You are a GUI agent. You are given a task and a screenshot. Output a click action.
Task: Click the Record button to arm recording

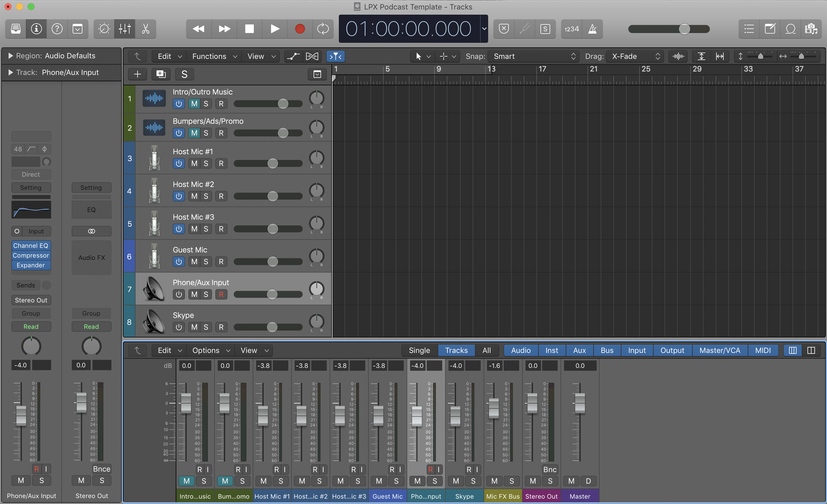pyautogui.click(x=299, y=28)
